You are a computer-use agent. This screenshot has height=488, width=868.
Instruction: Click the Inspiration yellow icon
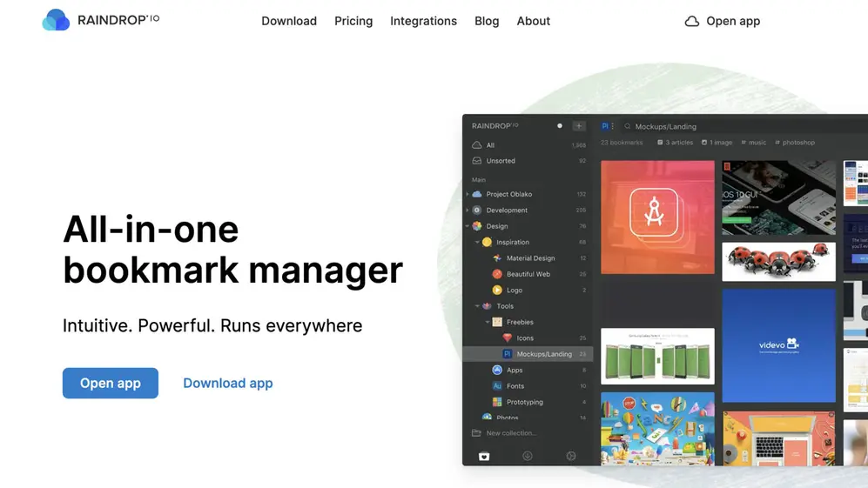[488, 243]
